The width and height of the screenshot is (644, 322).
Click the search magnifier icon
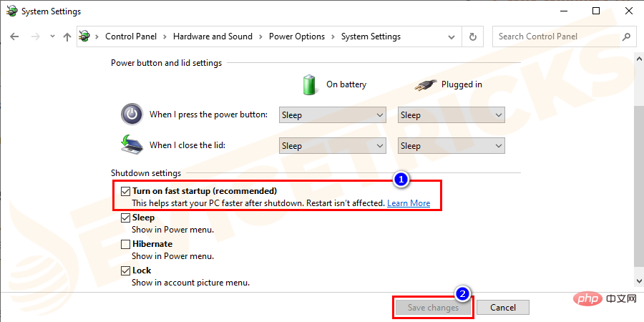[626, 36]
